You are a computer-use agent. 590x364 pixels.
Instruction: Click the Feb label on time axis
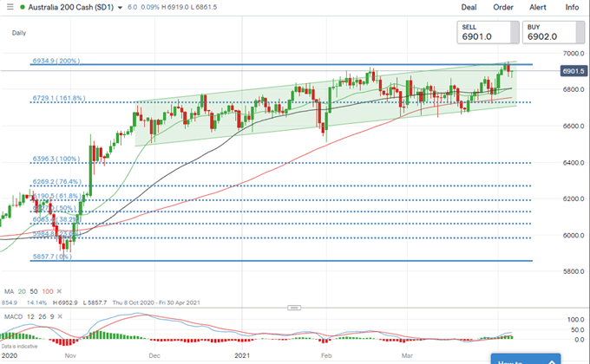tap(326, 355)
